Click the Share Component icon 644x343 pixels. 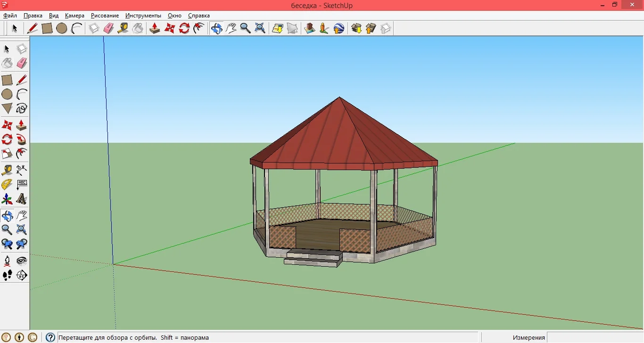click(x=385, y=28)
